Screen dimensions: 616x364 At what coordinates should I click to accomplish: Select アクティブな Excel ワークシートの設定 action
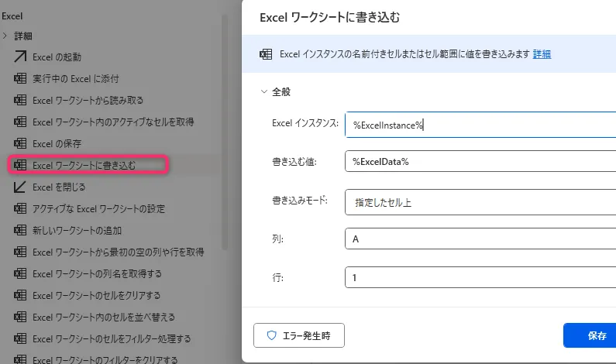coord(98,208)
